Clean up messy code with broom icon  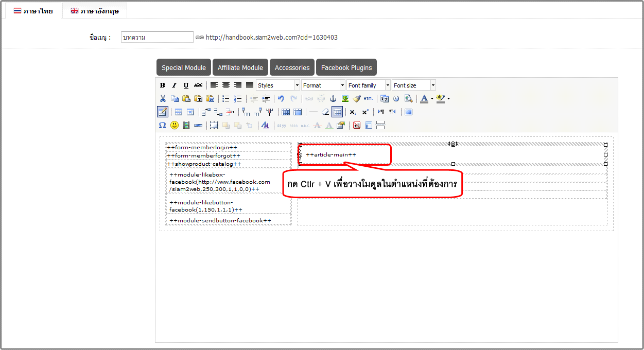pyautogui.click(x=357, y=99)
